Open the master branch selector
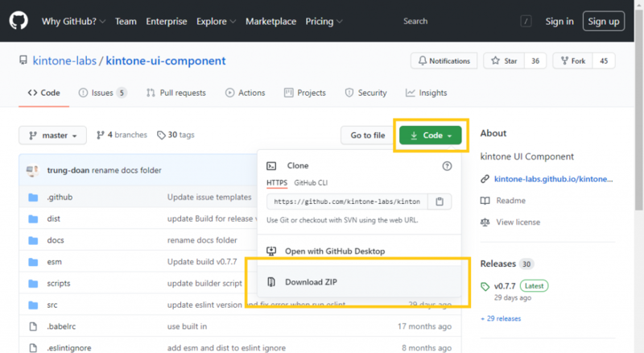Viewport: 644px width, 353px height. pyautogui.click(x=52, y=135)
